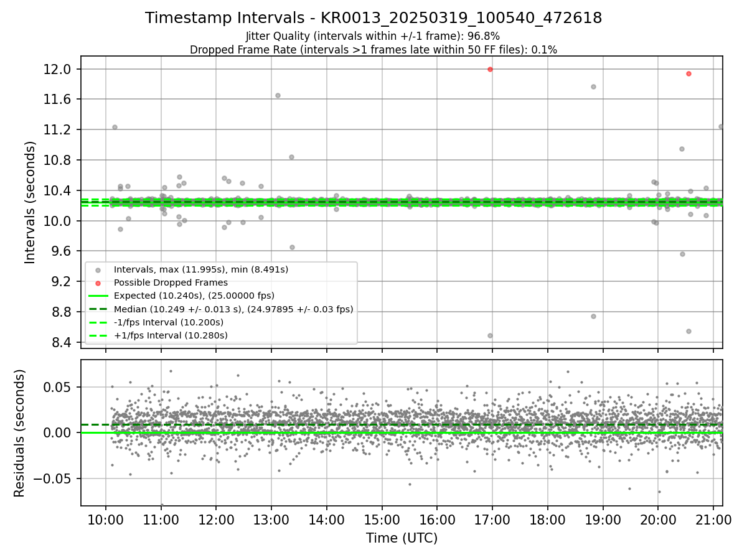
Task: Click the legend entry starting 'Median (10.249 +/- 0.013 s)'
Action: [233, 309]
